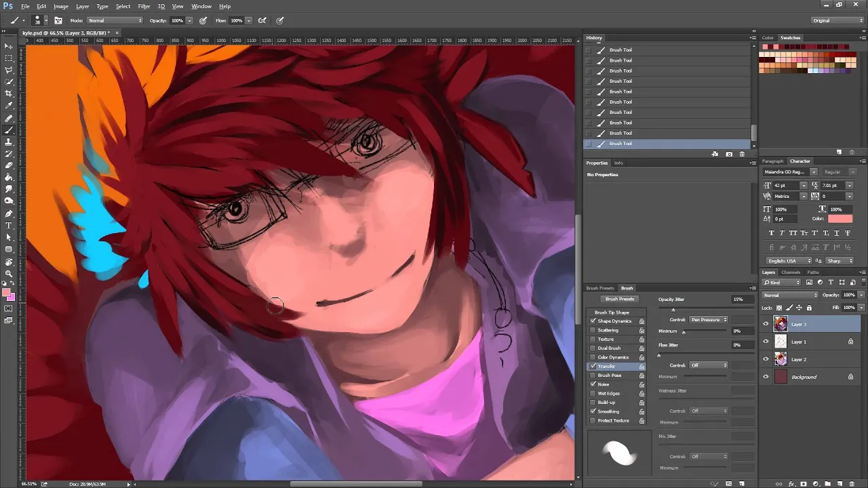Open the Sharp anti-aliasing dropdown

(x=841, y=261)
